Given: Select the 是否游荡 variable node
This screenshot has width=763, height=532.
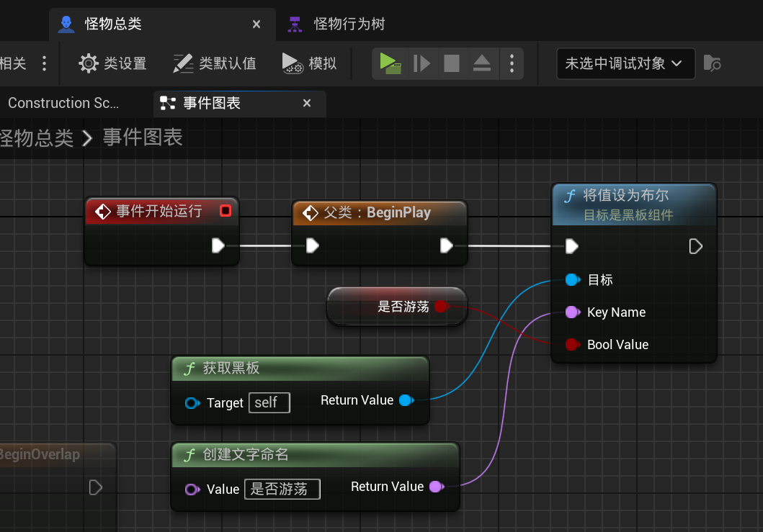Looking at the screenshot, I should (x=396, y=307).
